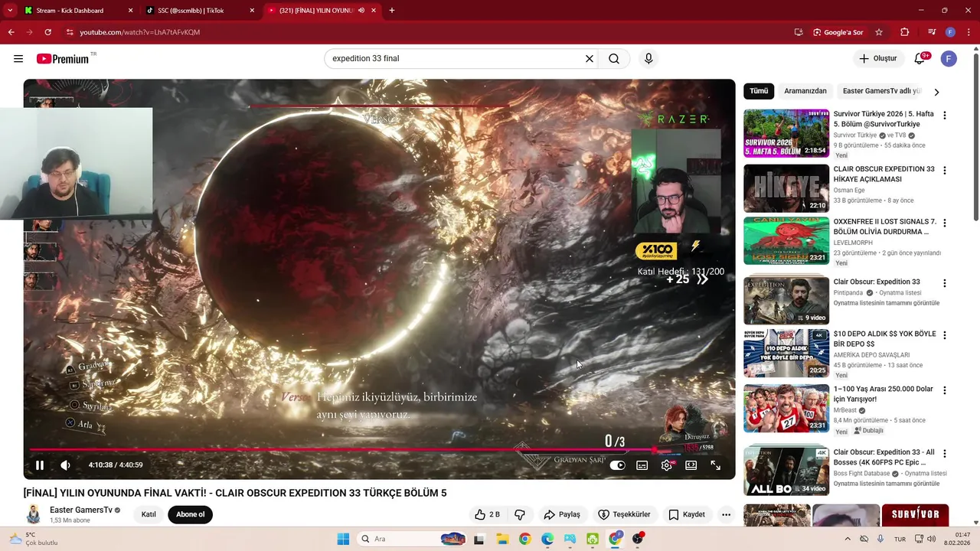Switch to the SSC TikTok tab
The image size is (980, 551).
tap(200, 11)
